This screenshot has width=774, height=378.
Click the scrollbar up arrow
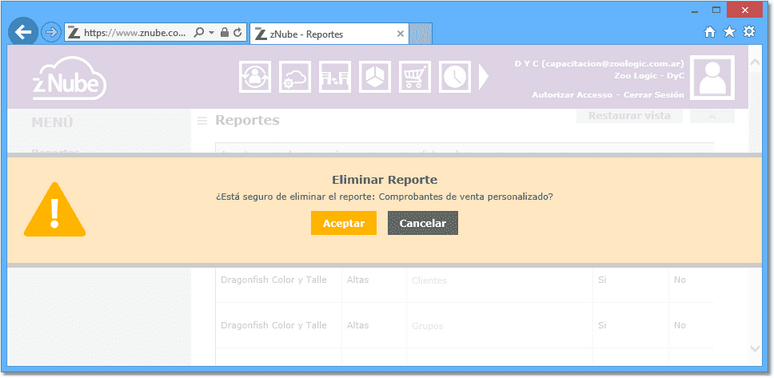755,63
